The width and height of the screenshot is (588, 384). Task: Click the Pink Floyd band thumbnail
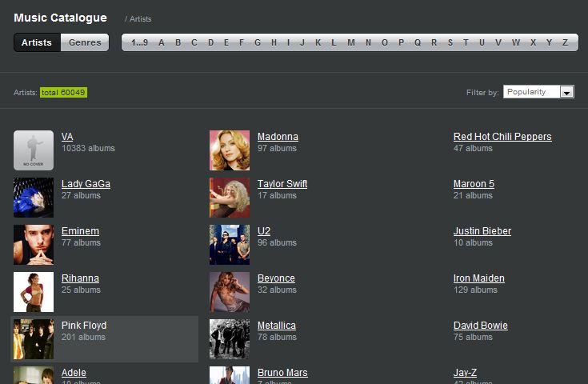point(34,339)
